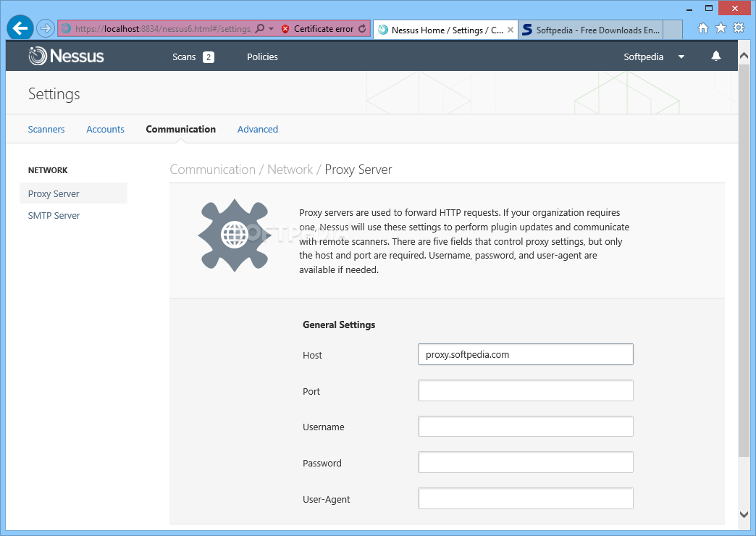Click the Network breadcrumb
This screenshot has width=756, height=536.
coord(290,169)
